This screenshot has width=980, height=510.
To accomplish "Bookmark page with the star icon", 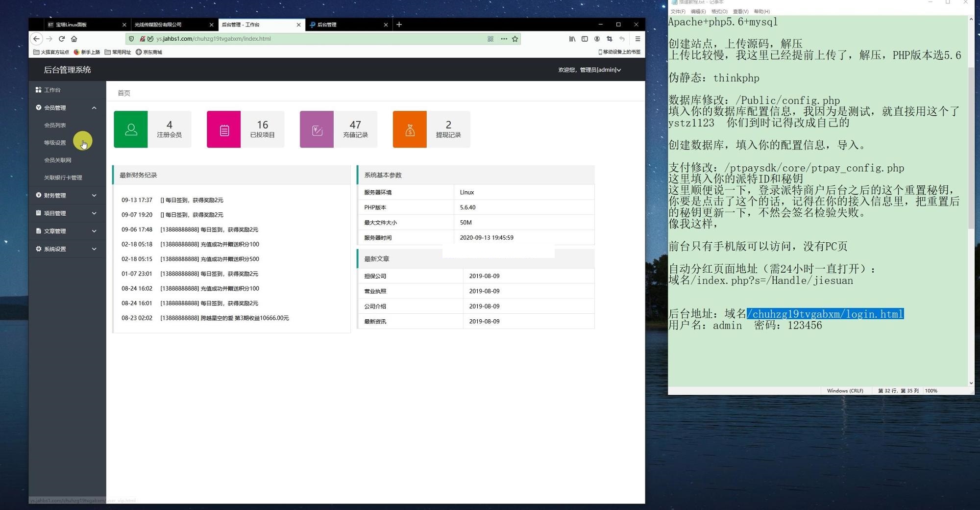I will click(x=515, y=39).
